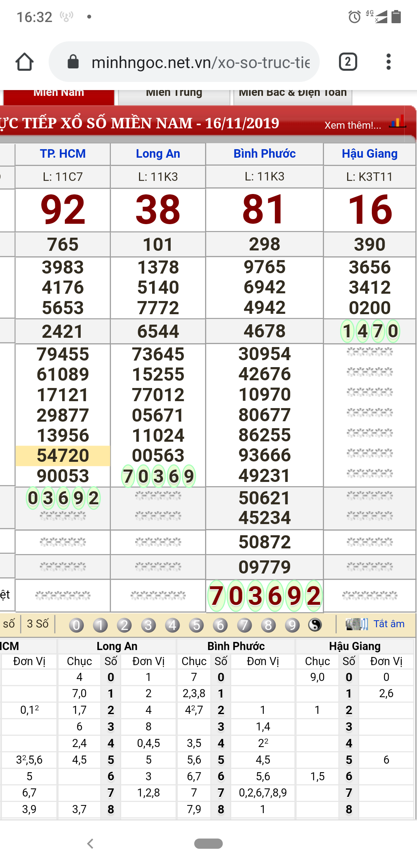Select digit filter circle 5
Viewport: 417px width, 868px height.
[197, 625]
